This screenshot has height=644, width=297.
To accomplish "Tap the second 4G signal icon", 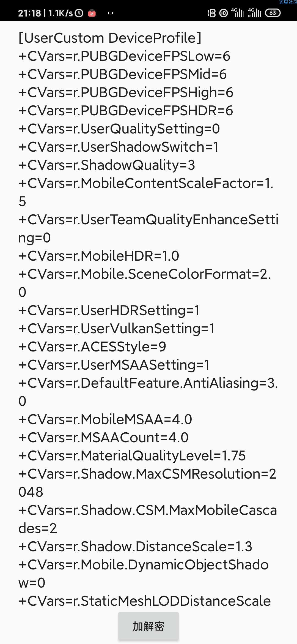I will (x=254, y=12).
